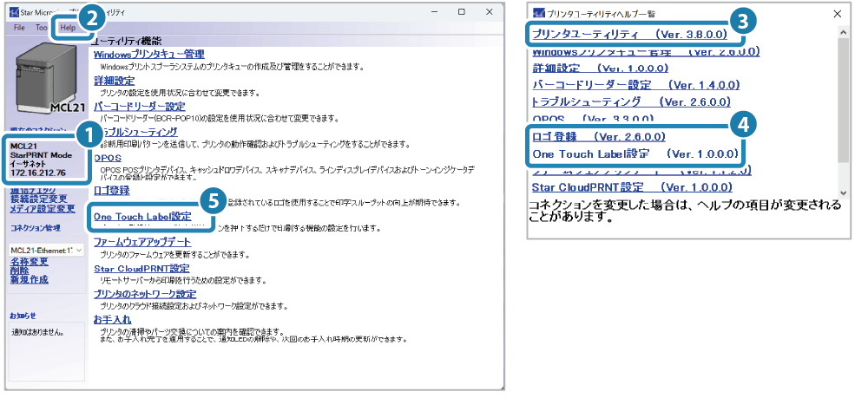Viewport: 868px width, 398px height.
Task: Open OPOS link in main window
Action: click(x=108, y=158)
